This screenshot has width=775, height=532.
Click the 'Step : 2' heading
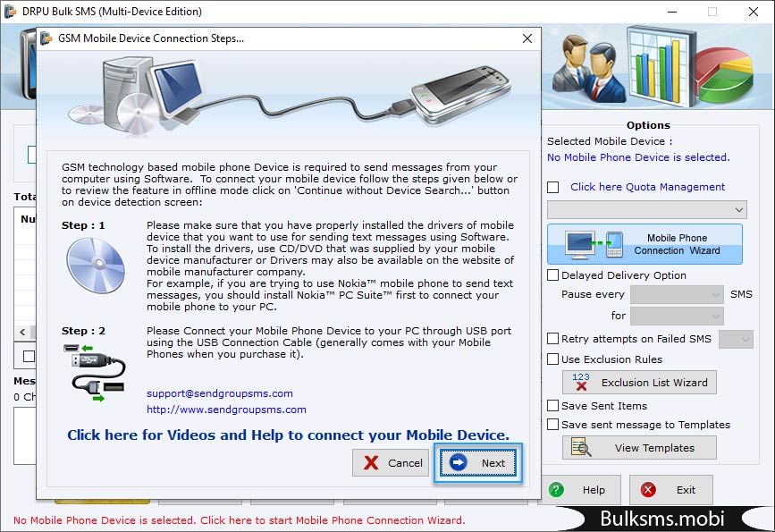pos(83,331)
